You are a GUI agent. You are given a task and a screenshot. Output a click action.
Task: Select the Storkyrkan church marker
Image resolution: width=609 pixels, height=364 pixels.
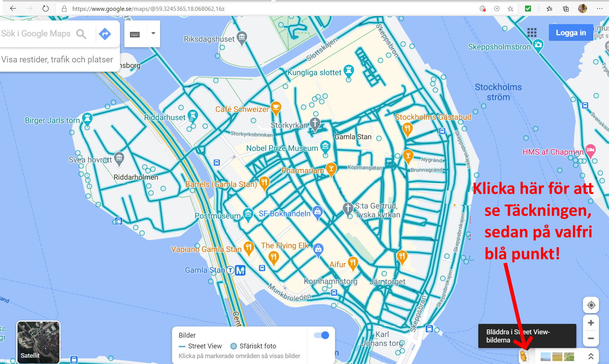(x=315, y=125)
